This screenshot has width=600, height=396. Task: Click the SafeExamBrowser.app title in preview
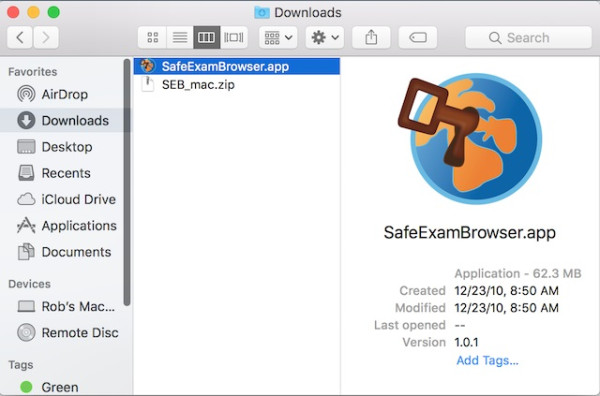coord(470,233)
